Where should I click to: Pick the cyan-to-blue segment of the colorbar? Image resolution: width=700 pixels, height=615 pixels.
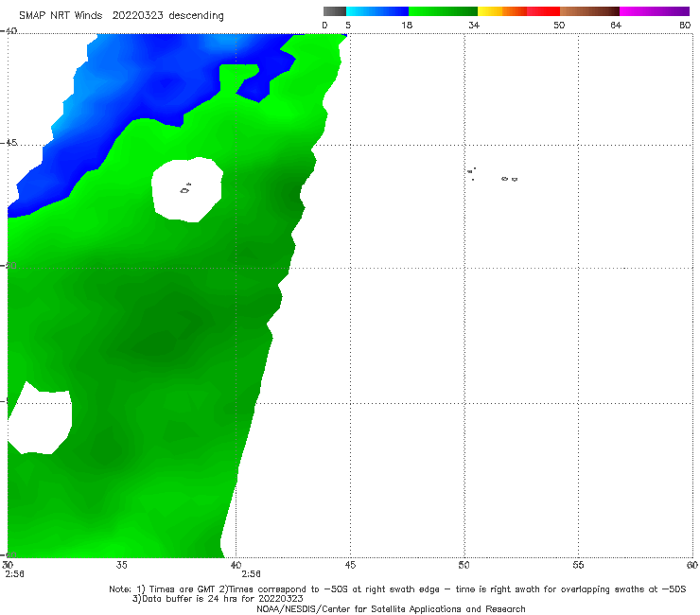377,11
